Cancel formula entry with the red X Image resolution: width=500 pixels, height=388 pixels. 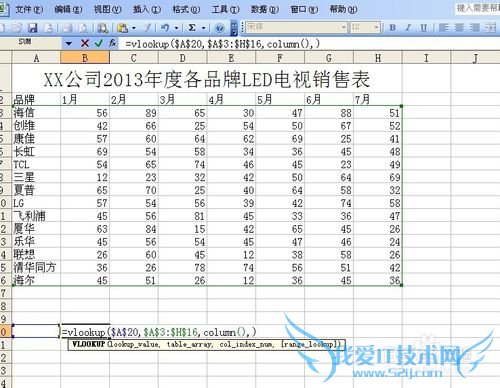(x=85, y=43)
